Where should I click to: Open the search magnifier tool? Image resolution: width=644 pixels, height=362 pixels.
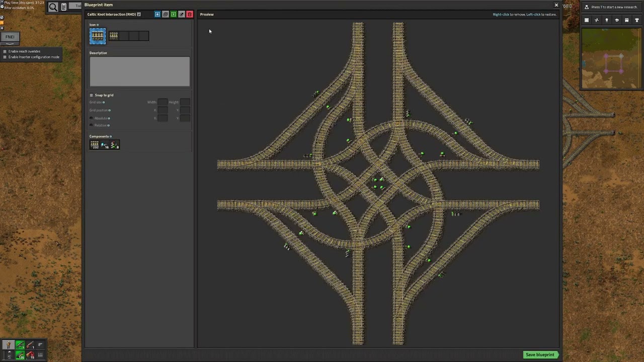(x=53, y=7)
